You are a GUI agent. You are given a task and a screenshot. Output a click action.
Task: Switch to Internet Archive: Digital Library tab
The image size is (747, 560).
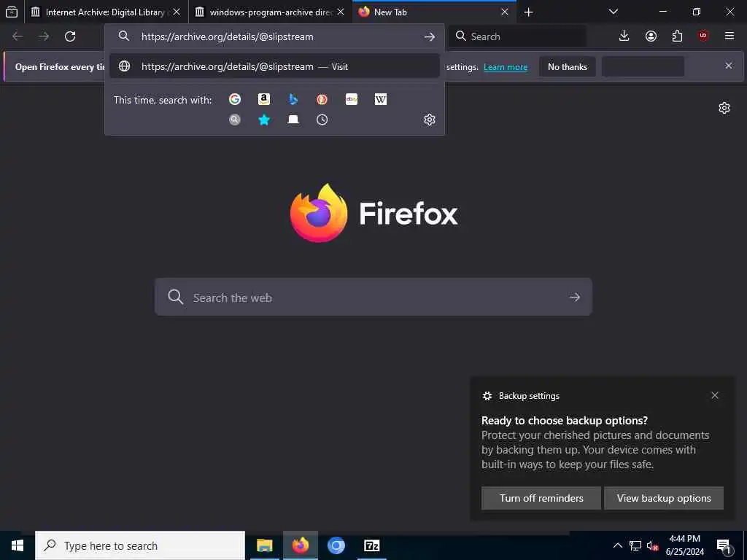[x=106, y=12]
